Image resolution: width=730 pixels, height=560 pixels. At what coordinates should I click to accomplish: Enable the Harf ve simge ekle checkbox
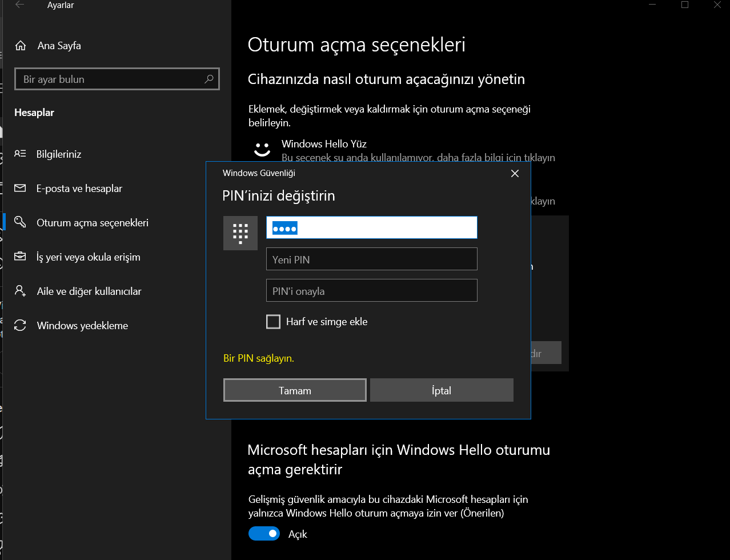pos(274,322)
